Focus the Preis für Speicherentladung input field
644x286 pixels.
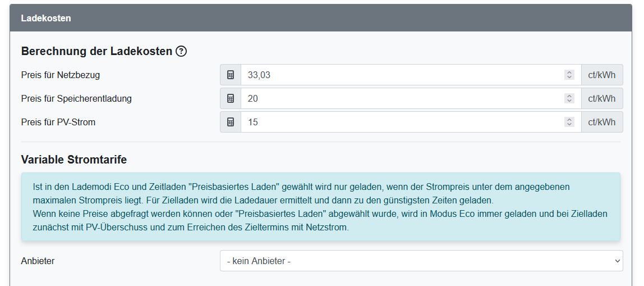click(401, 98)
